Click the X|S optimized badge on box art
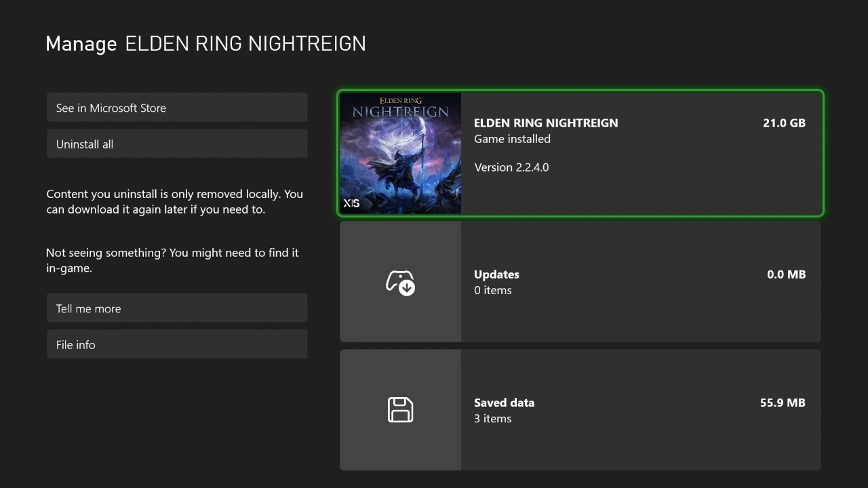Viewport: 868px width, 488px height. tap(351, 203)
